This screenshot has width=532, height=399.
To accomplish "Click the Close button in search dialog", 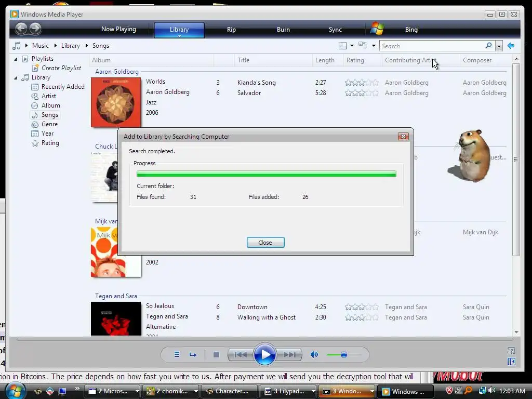I will [x=265, y=243].
